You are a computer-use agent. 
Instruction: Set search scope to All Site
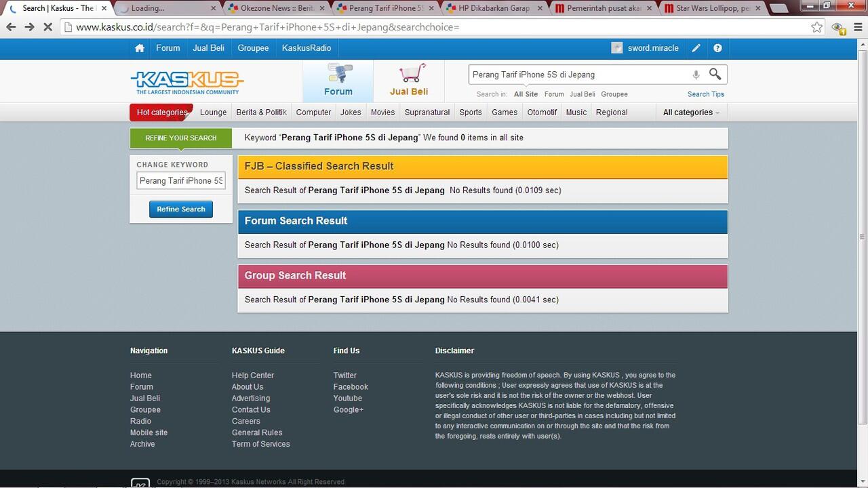click(526, 94)
